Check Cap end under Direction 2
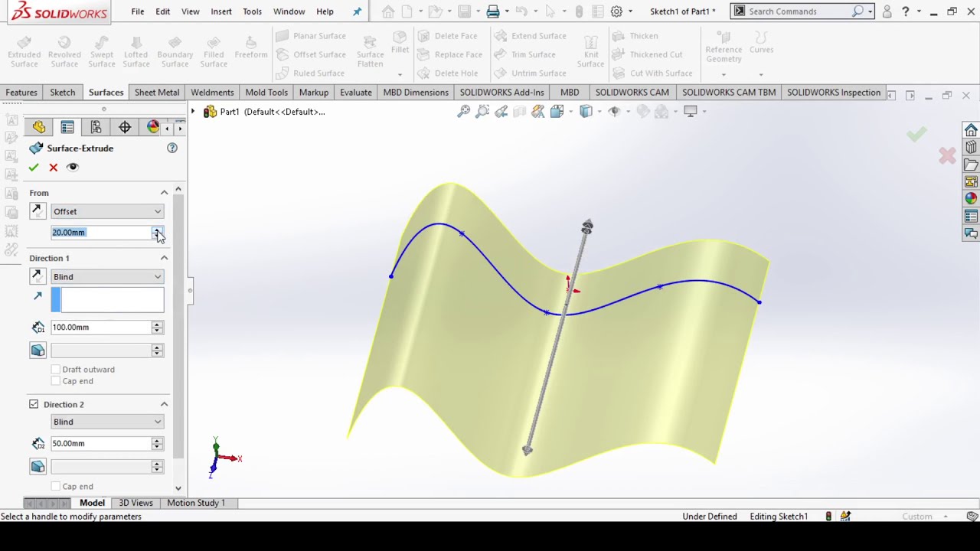The height and width of the screenshot is (551, 980). point(55,487)
